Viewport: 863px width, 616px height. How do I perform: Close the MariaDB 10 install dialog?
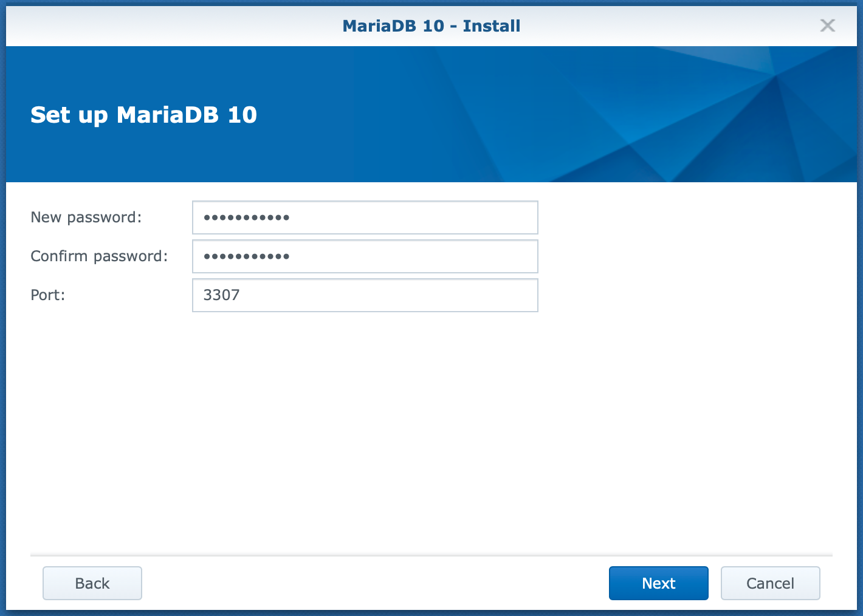827,26
